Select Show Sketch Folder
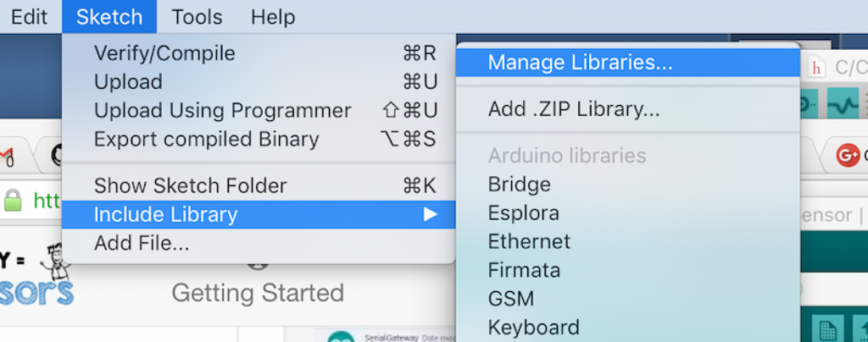Screen dimensions: 868x342 pos(190,185)
